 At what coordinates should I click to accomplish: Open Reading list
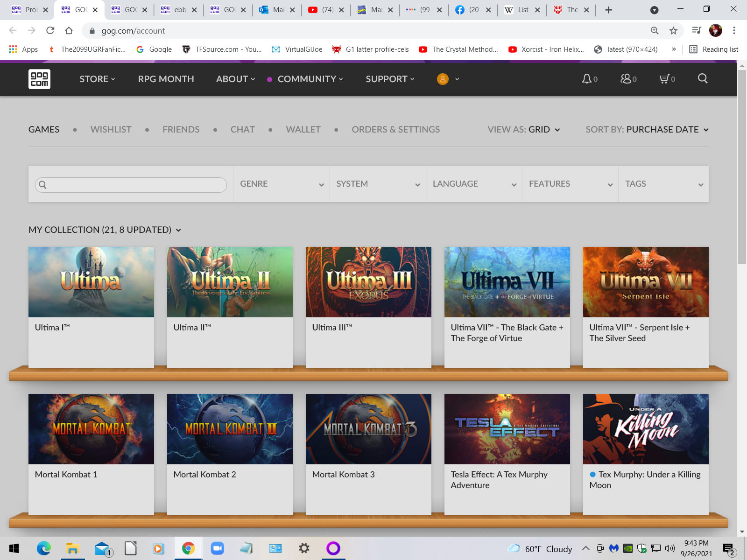click(714, 49)
